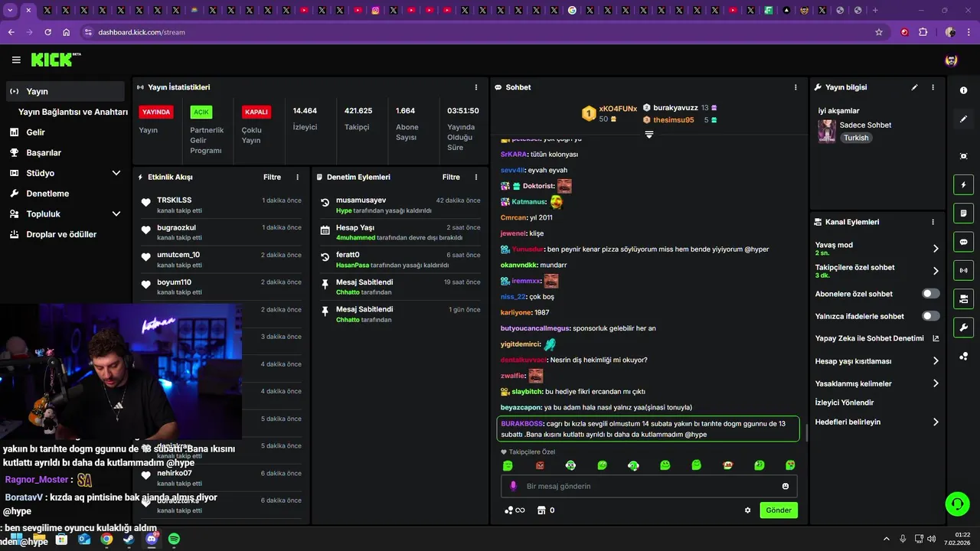Toggle the lightning activity feed icon
Viewport: 980px width, 551px height.
pyautogui.click(x=963, y=184)
